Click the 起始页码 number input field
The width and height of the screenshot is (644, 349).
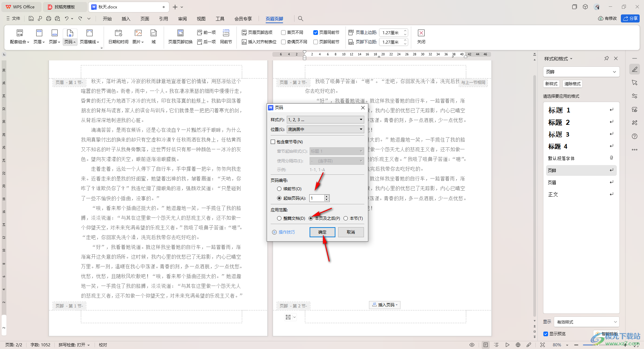point(317,198)
